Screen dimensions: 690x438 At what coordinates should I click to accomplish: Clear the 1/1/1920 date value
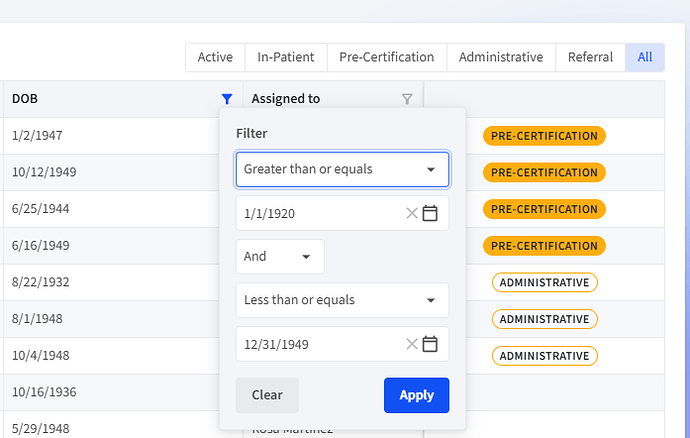coord(412,213)
